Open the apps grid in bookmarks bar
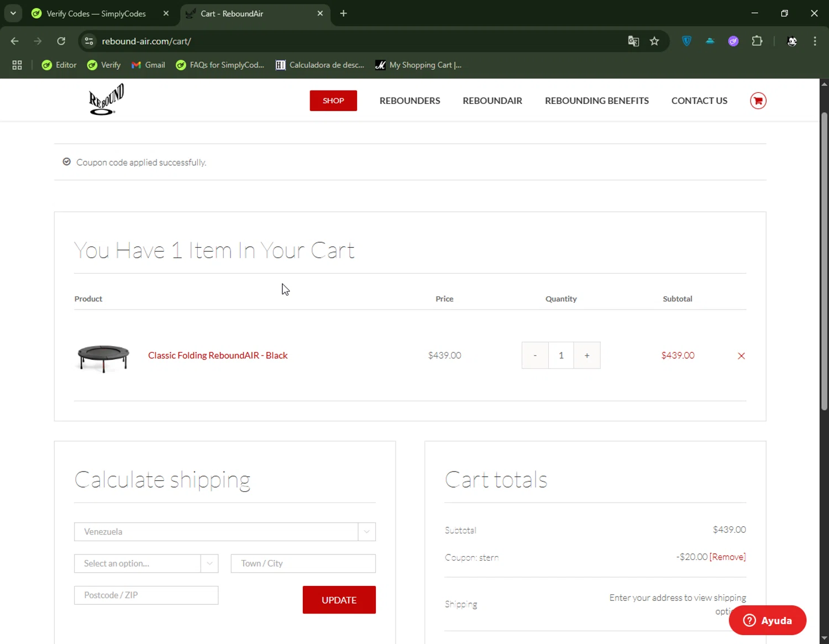Image resolution: width=829 pixels, height=644 pixels. click(x=17, y=65)
